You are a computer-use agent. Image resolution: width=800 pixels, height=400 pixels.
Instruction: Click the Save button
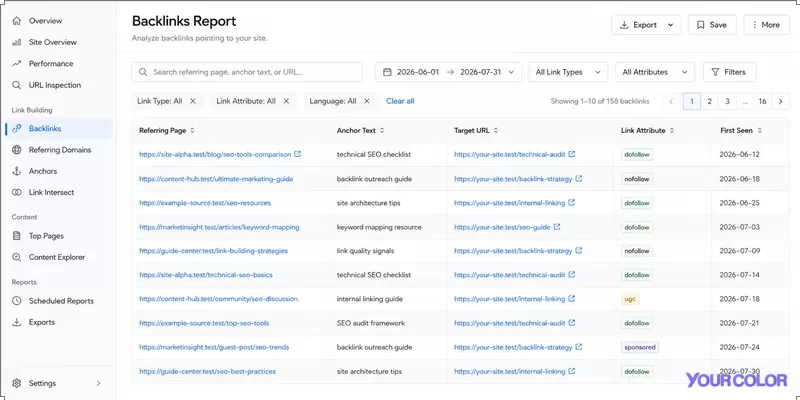712,24
